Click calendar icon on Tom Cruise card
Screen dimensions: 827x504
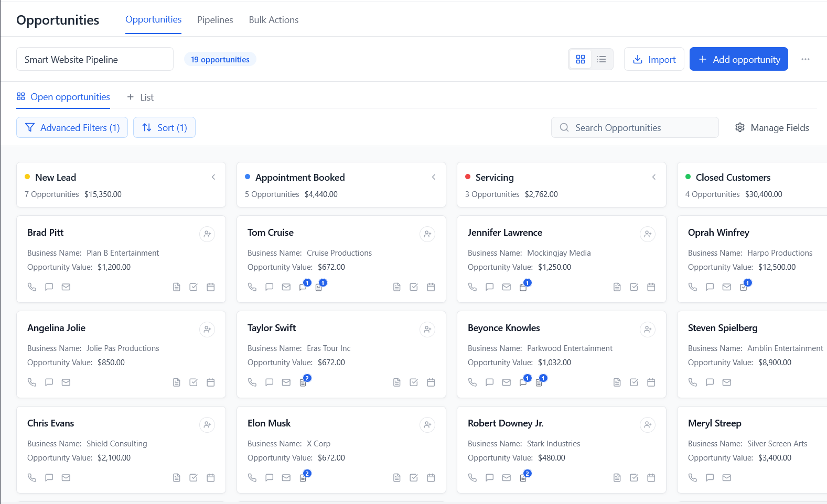[x=431, y=287]
